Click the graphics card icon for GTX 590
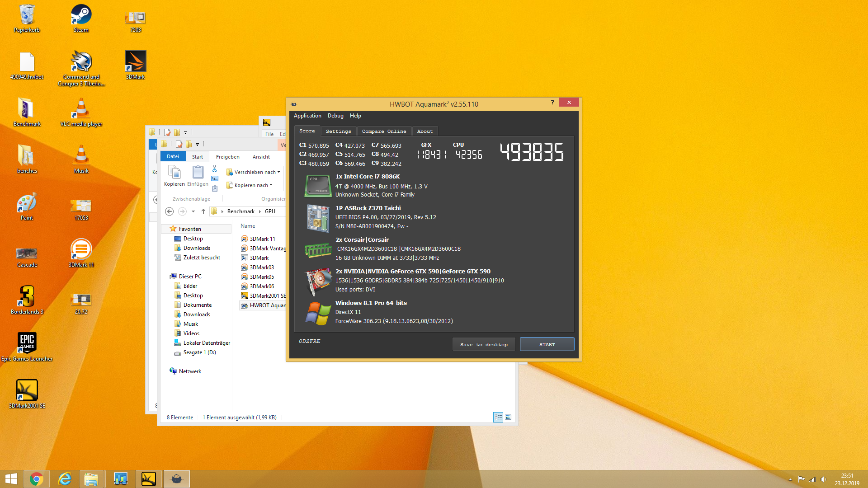This screenshot has height=488, width=868. click(318, 281)
